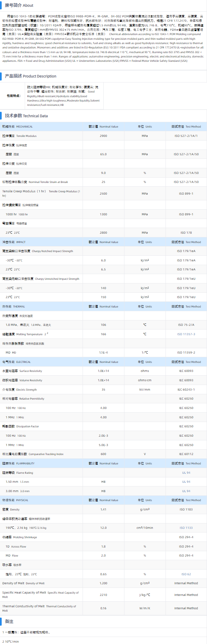Click the 技术参数 Technical Data heading

point(26,116)
